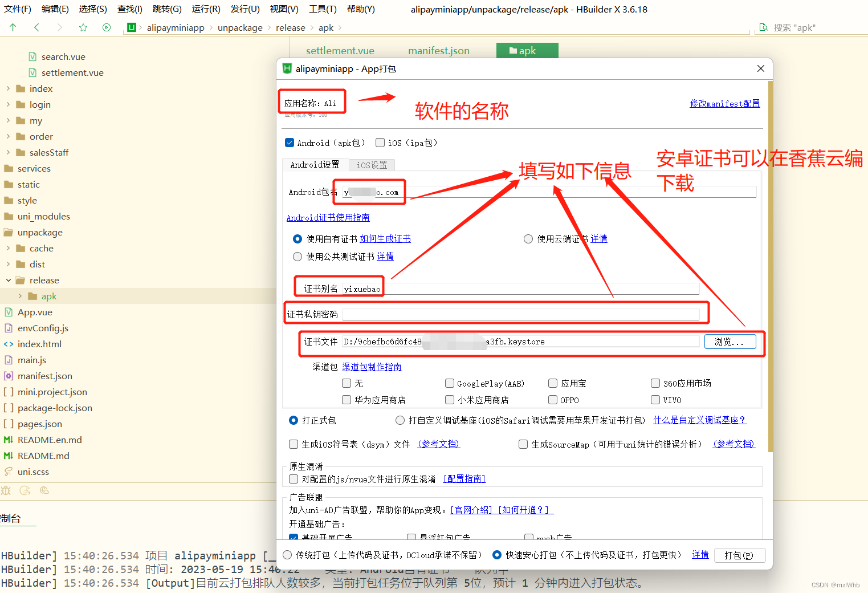Click the 证书别名 input field
Screen dimensions: 868x593
click(x=520, y=289)
